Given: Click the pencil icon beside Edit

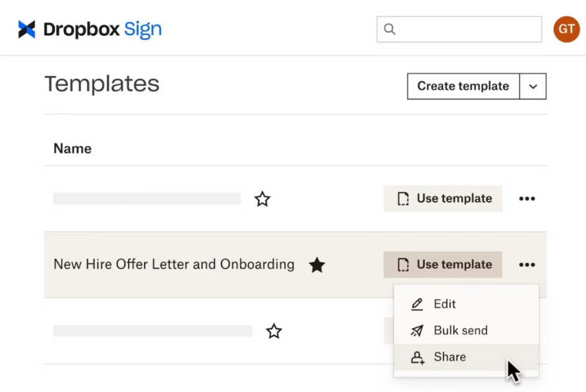Looking at the screenshot, I should coord(417,304).
